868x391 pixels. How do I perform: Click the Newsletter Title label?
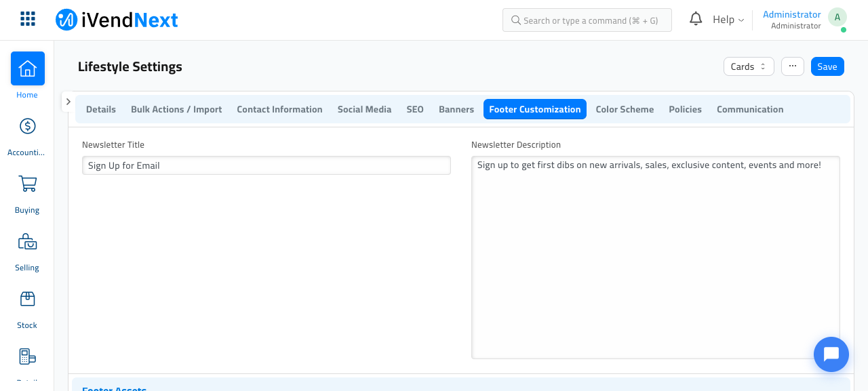pyautogui.click(x=113, y=144)
